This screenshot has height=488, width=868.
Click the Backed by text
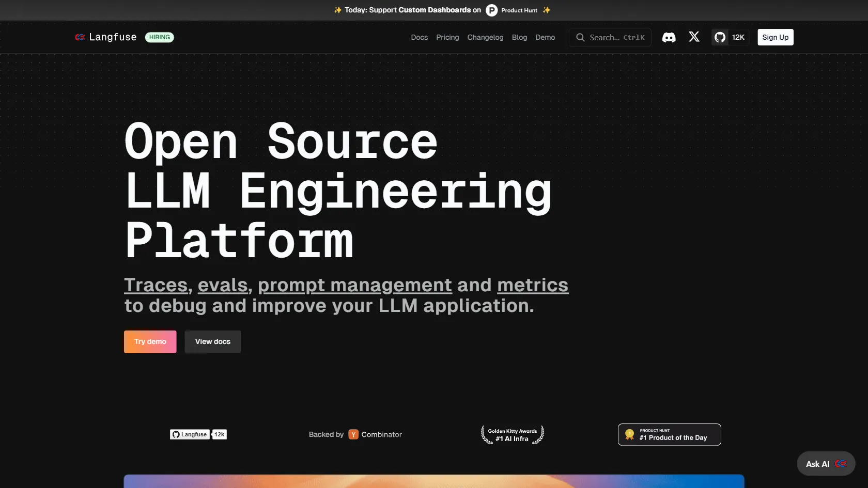[326, 434]
